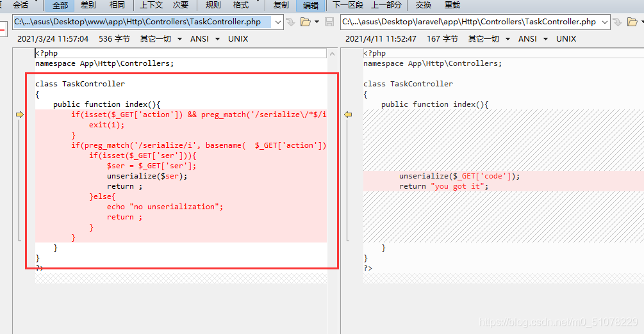Click left pane namespace App\Http\Controllers line
Screen dimensions: 644x334
point(104,63)
